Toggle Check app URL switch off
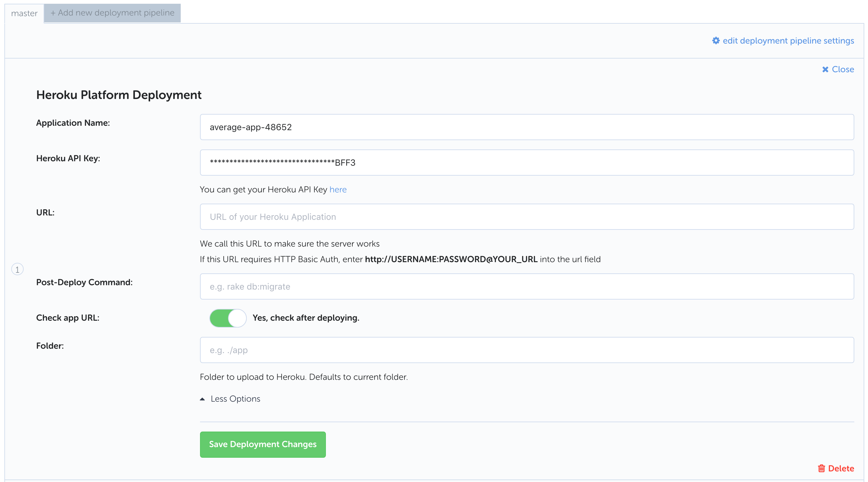Screen dimensions: 868x482 click(x=228, y=318)
